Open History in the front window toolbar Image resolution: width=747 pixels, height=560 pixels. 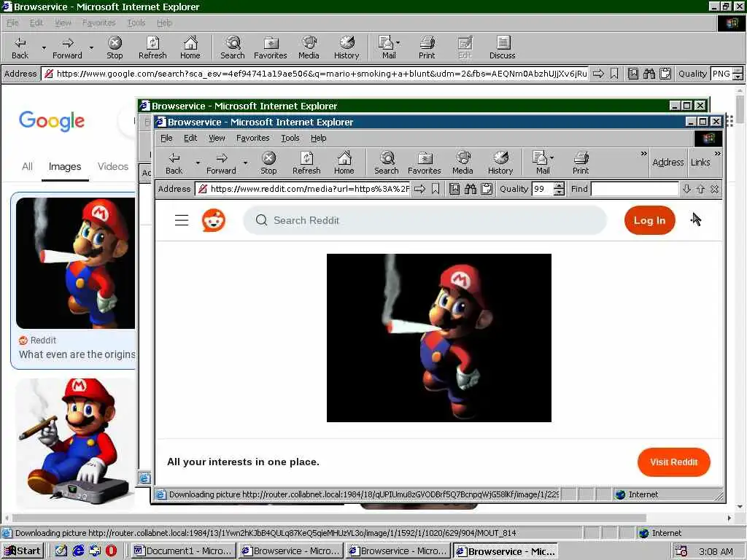(x=500, y=163)
